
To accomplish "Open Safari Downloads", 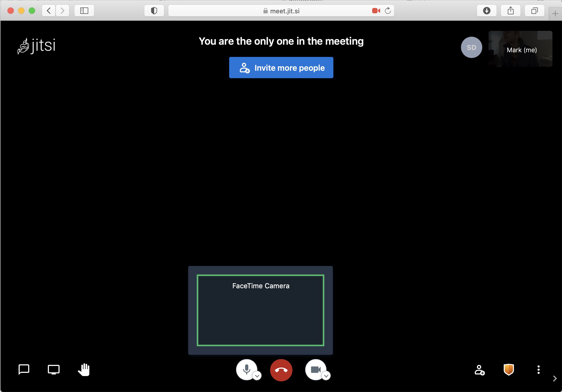I will pyautogui.click(x=486, y=11).
